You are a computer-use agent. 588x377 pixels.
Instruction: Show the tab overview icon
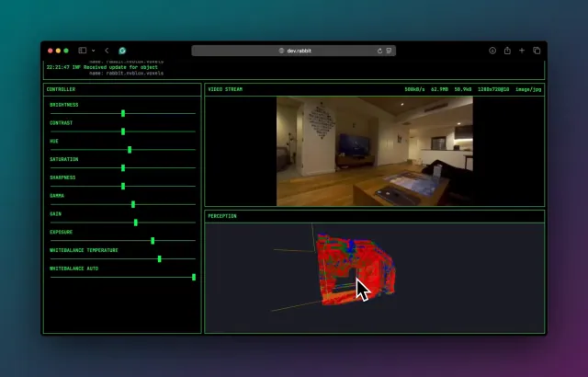[537, 51]
